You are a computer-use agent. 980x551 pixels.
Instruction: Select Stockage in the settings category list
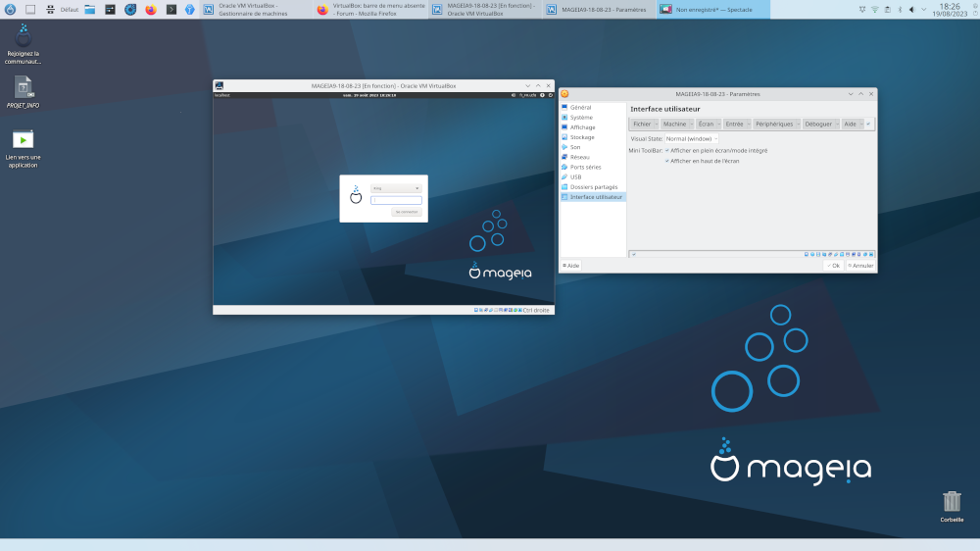tap(593, 137)
